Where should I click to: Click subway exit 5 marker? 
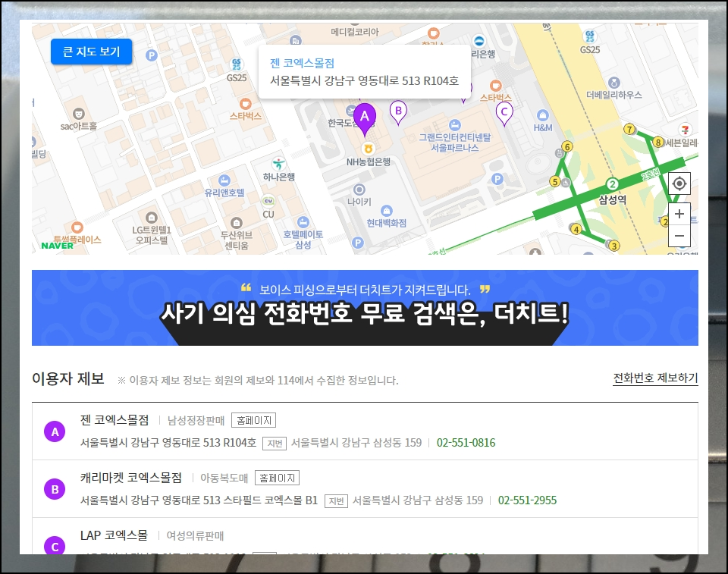coord(555,181)
